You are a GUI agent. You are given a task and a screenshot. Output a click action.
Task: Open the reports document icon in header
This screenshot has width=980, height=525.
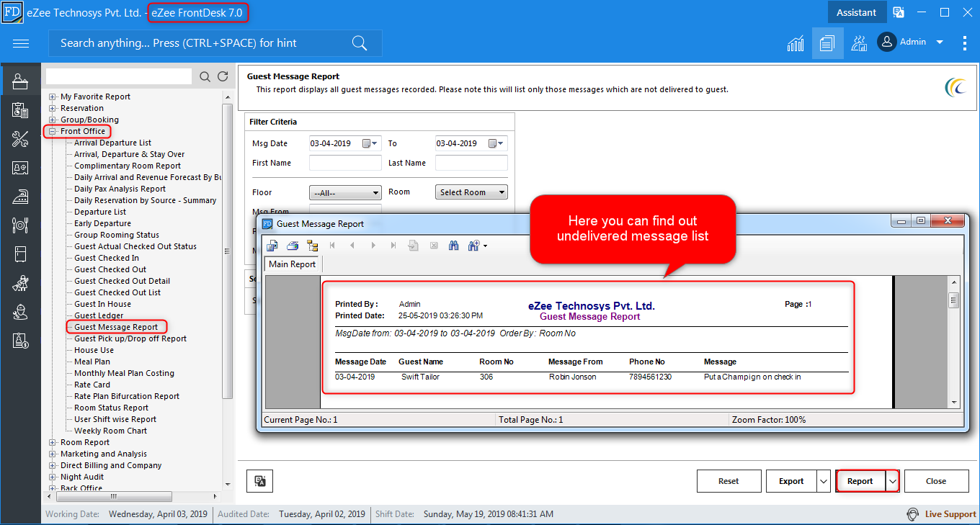coord(827,43)
